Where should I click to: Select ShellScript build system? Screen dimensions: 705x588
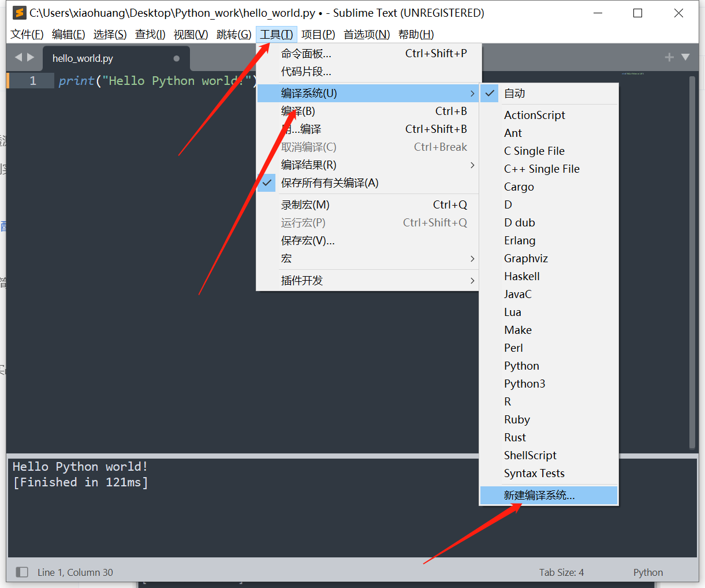549,455
